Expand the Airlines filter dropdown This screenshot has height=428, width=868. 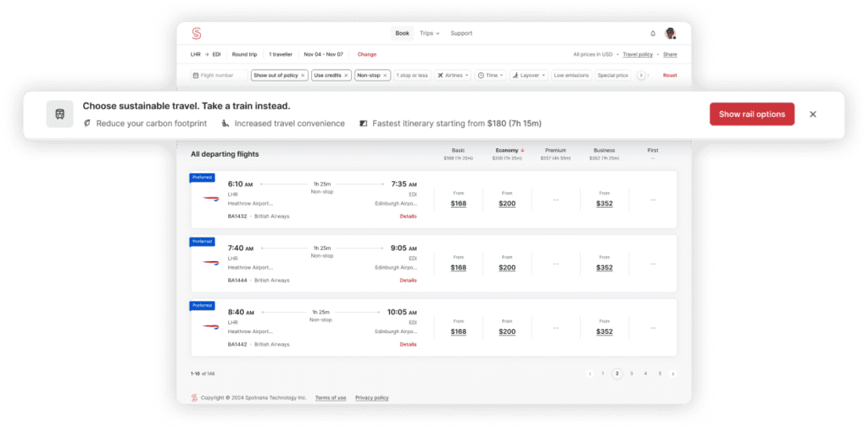(x=453, y=75)
